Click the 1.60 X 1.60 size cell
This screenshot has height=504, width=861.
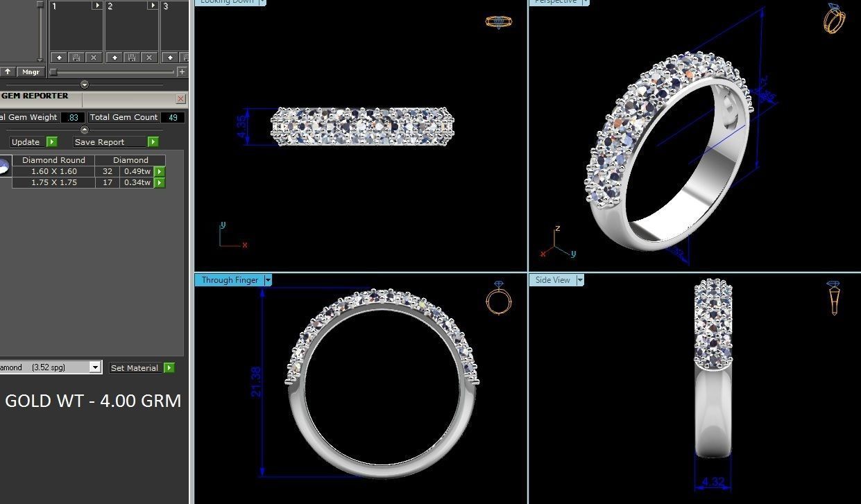(54, 171)
